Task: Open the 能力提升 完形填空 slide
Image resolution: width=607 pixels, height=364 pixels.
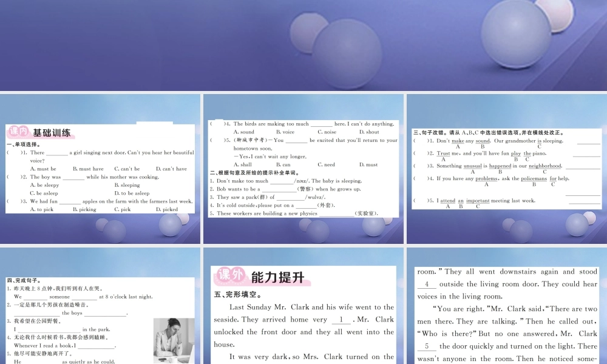Action: pos(303,306)
